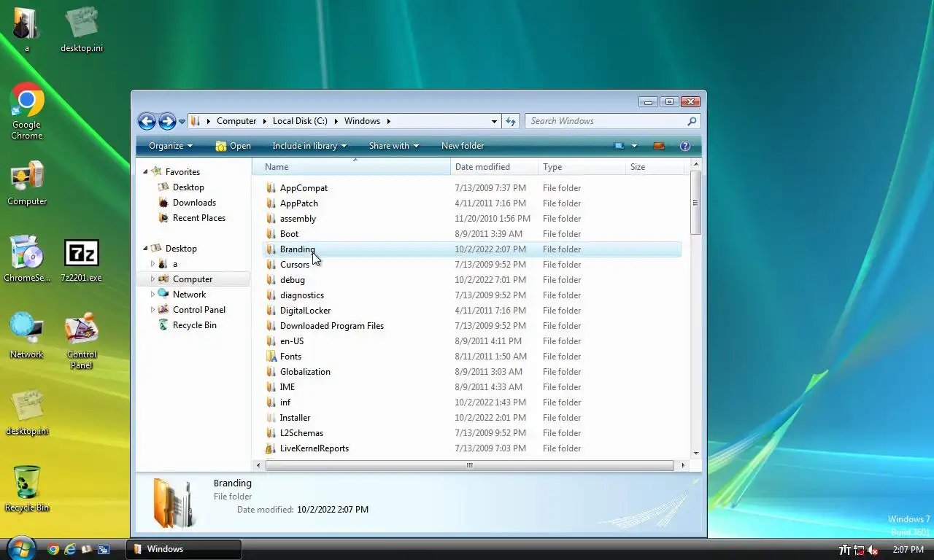Sort by the Type column header
The height and width of the screenshot is (560, 934).
[x=582, y=167]
